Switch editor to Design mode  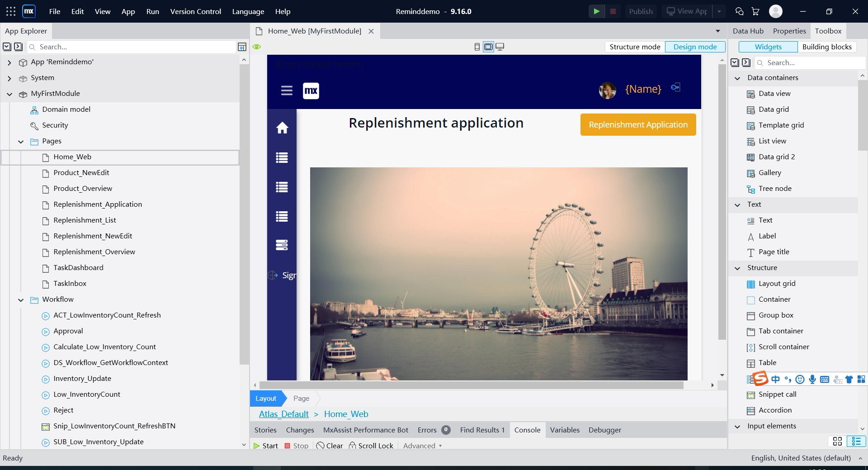click(x=695, y=47)
